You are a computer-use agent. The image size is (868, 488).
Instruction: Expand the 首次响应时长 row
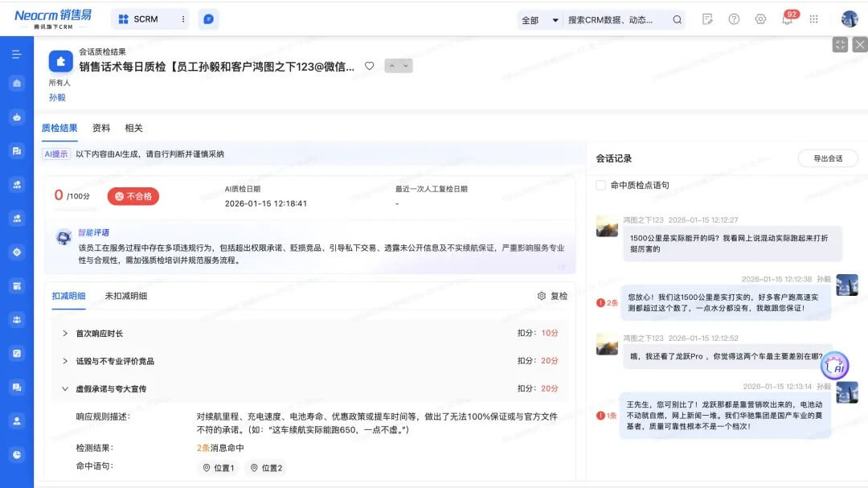[x=64, y=333]
